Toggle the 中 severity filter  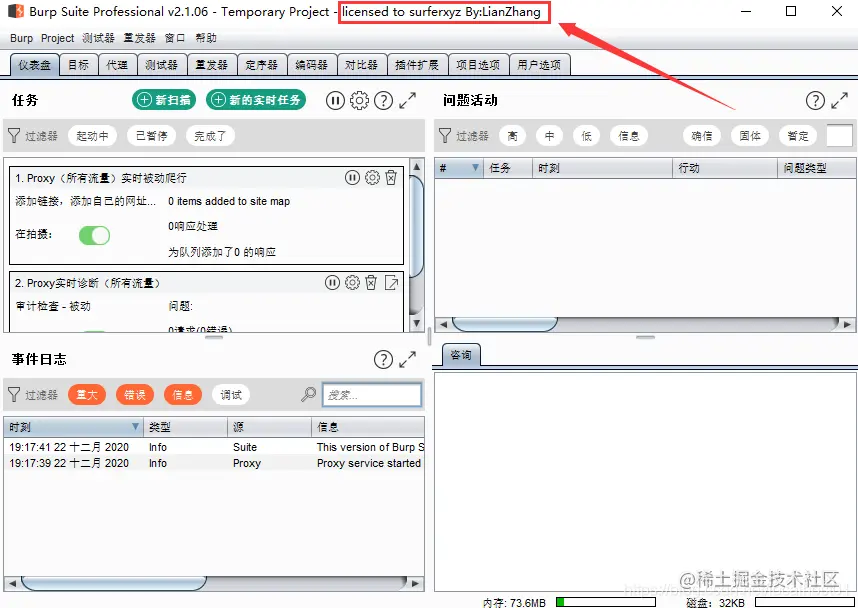pyautogui.click(x=549, y=136)
